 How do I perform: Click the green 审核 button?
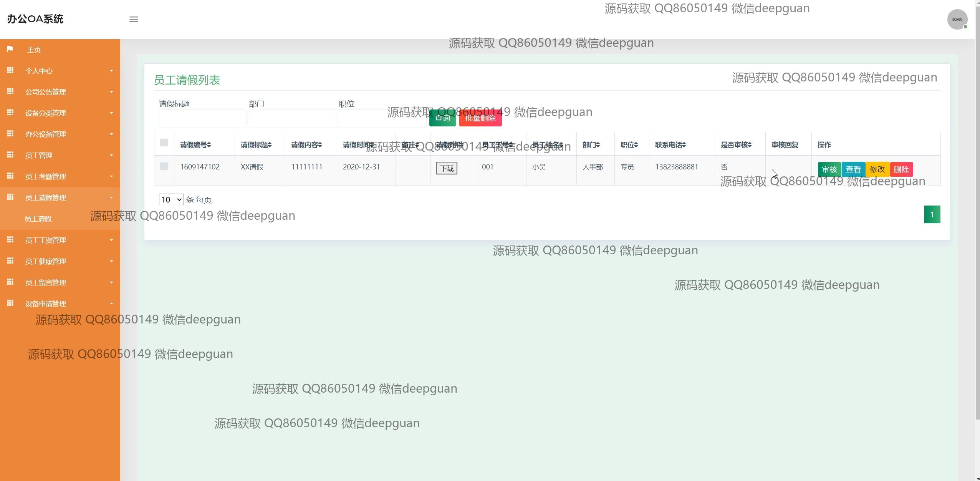pos(829,169)
